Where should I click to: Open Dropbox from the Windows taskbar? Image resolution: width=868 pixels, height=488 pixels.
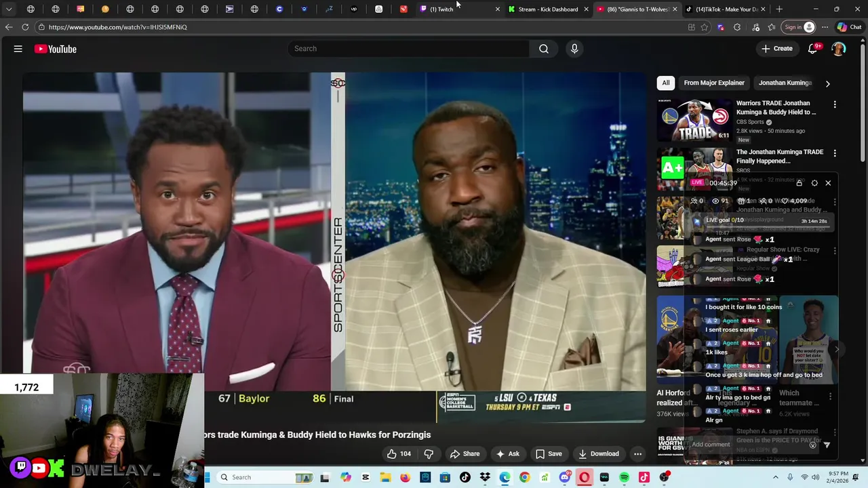485,477
